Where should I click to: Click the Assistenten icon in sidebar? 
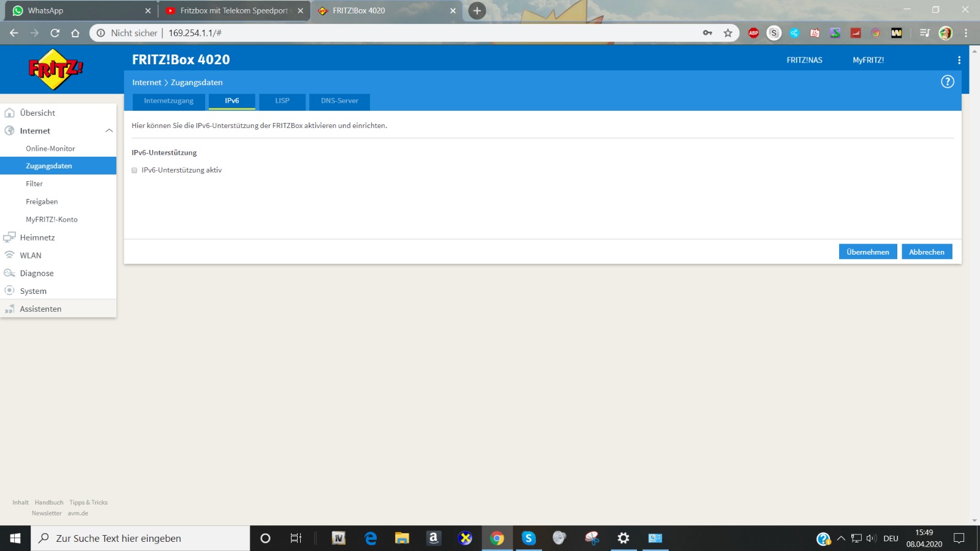[x=9, y=309]
